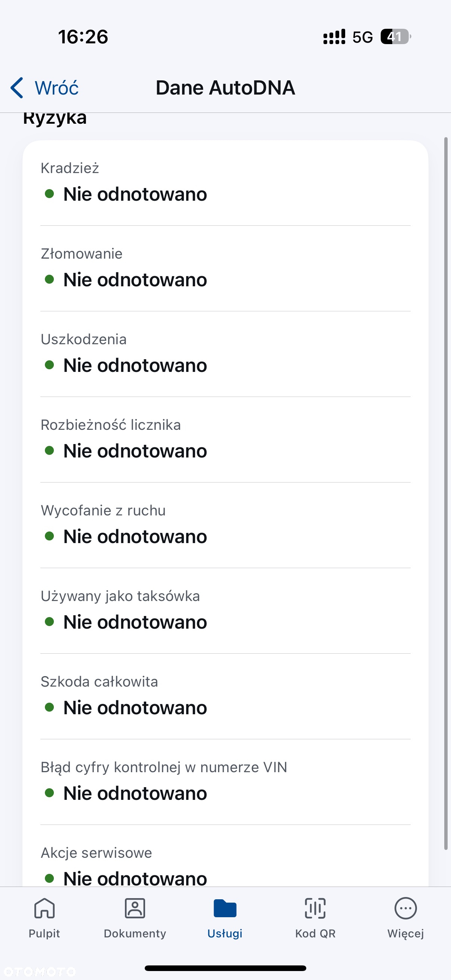451x980 pixels.
Task: Tap the Używany jako taksówka row
Action: [x=225, y=611]
